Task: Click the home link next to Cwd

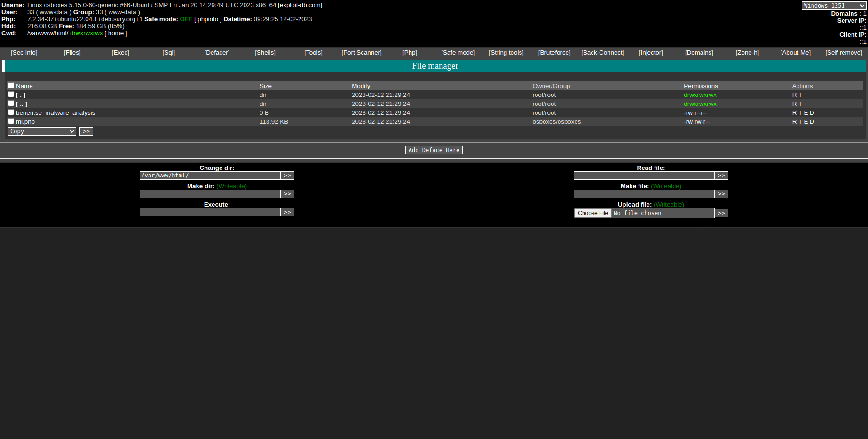Action: (116, 33)
